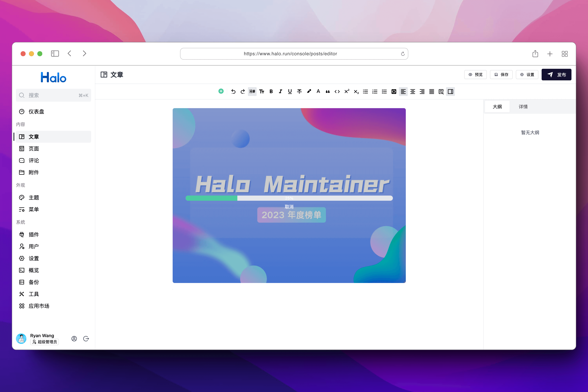Switch to the 详情 tab
Image resolution: width=588 pixels, height=392 pixels.
[523, 107]
